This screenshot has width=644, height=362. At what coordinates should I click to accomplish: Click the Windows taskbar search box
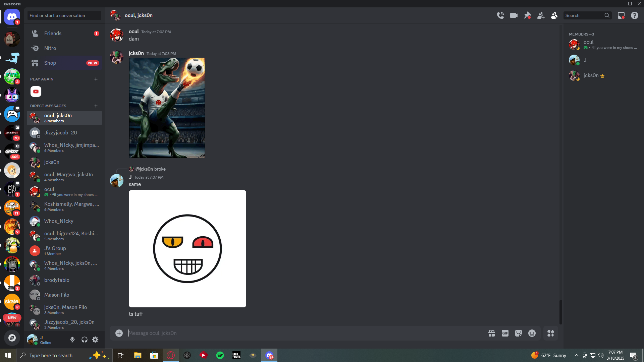(x=64, y=355)
